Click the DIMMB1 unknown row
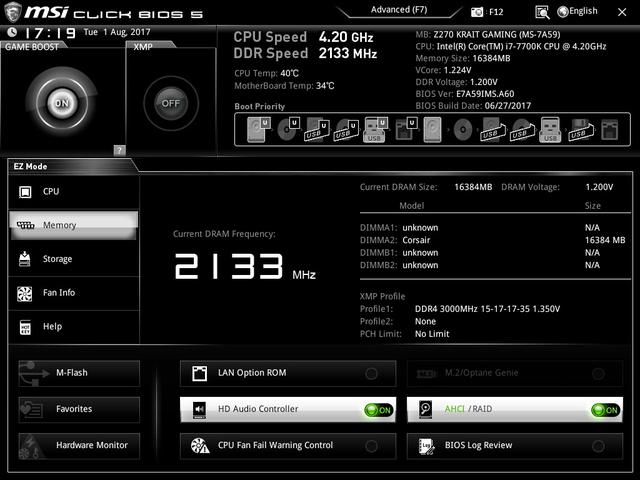Screen dimensions: 640x480 coord(493,253)
